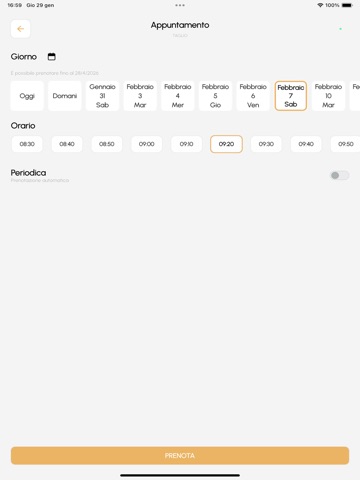Choose Febbraio 5 Gio date
This screenshot has width=360, height=480.
(215, 96)
